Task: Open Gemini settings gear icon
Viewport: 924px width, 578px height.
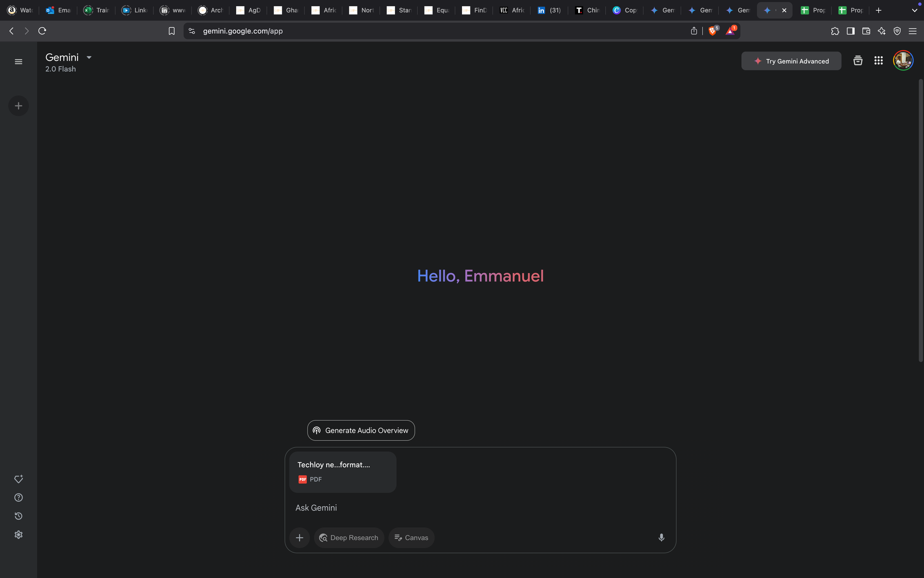Action: (x=18, y=535)
